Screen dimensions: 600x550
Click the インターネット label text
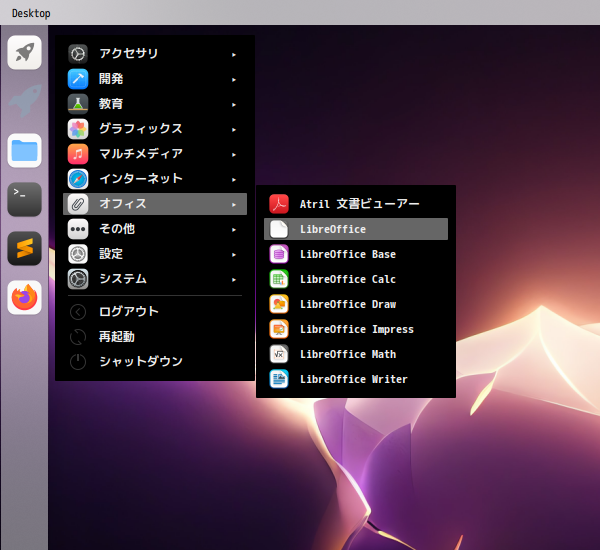141,179
